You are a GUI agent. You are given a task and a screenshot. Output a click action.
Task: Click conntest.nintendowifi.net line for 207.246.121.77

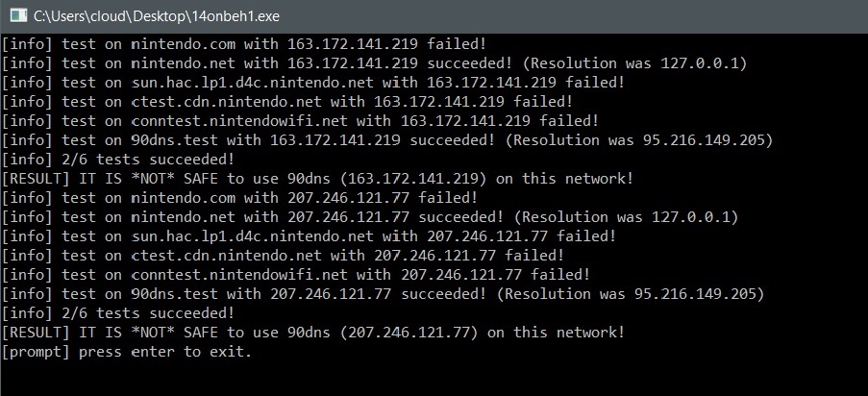[296, 275]
